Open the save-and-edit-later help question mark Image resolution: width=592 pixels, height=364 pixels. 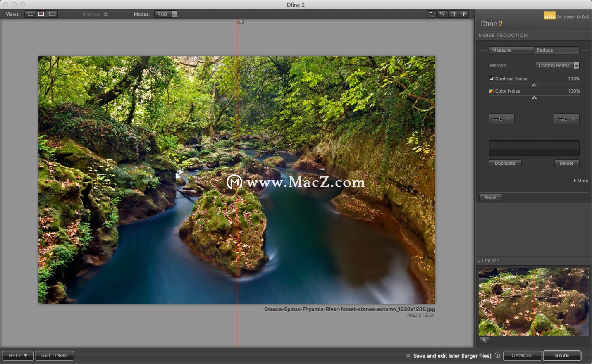point(497,355)
